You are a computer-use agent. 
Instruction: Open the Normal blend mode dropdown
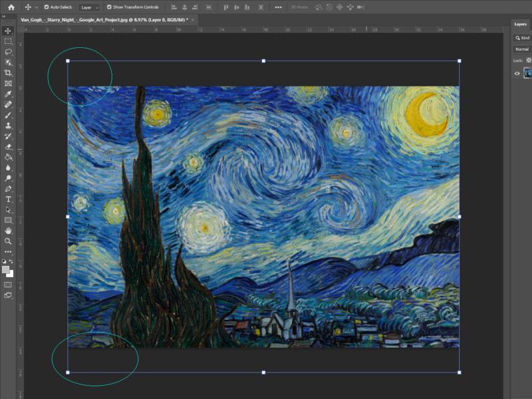coord(521,49)
